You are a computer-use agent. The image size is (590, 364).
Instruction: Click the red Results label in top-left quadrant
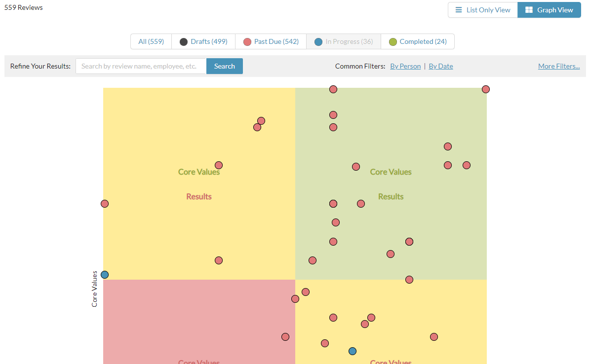click(198, 197)
